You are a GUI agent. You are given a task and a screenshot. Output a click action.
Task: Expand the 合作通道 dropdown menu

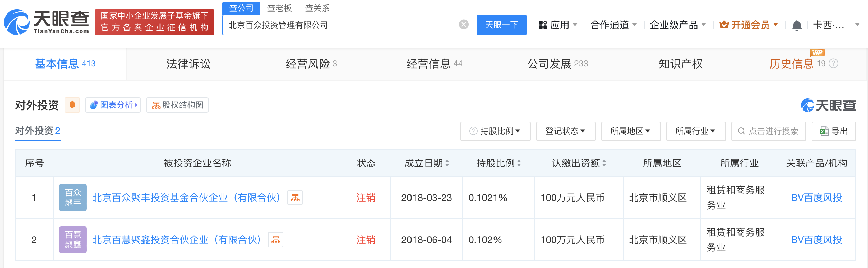click(x=614, y=25)
